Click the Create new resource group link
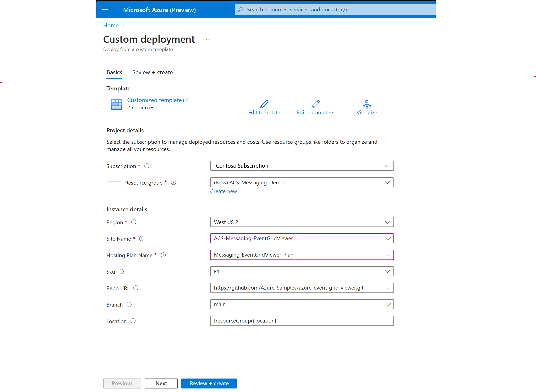This screenshot has width=536, height=392. pyautogui.click(x=223, y=191)
